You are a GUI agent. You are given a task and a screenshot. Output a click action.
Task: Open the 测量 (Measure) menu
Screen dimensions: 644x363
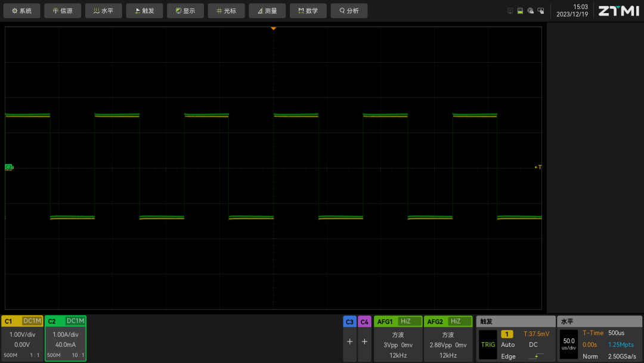point(267,11)
